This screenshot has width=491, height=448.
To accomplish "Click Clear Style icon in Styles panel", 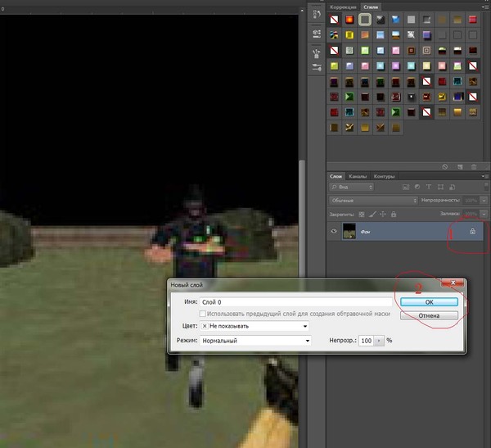I will click(444, 167).
